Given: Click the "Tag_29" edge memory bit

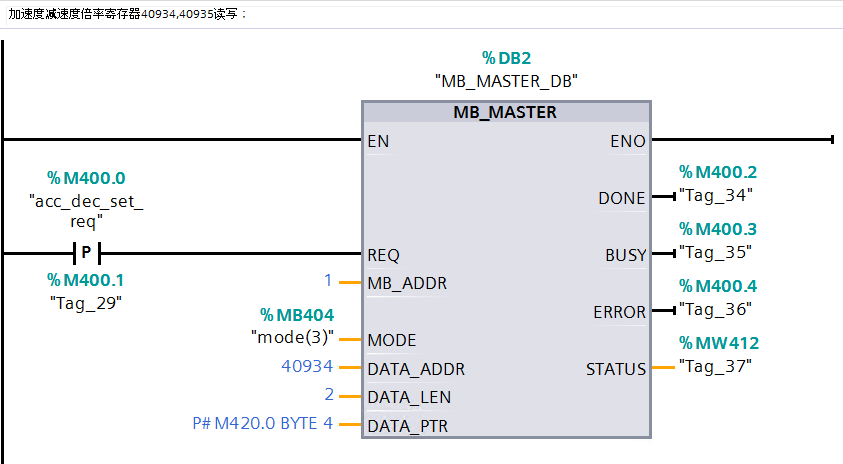Looking at the screenshot, I should tap(86, 301).
